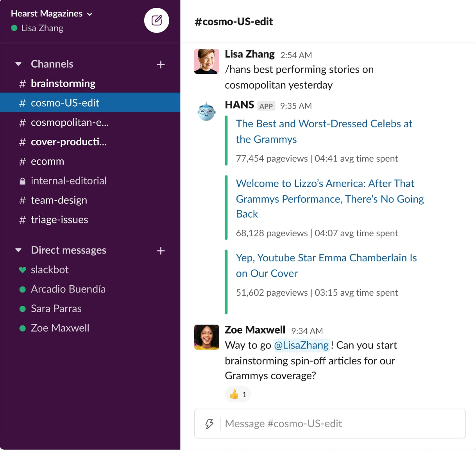Click the 2:54 AM message timestamp
The width and height of the screenshot is (476, 450).
coord(296,55)
